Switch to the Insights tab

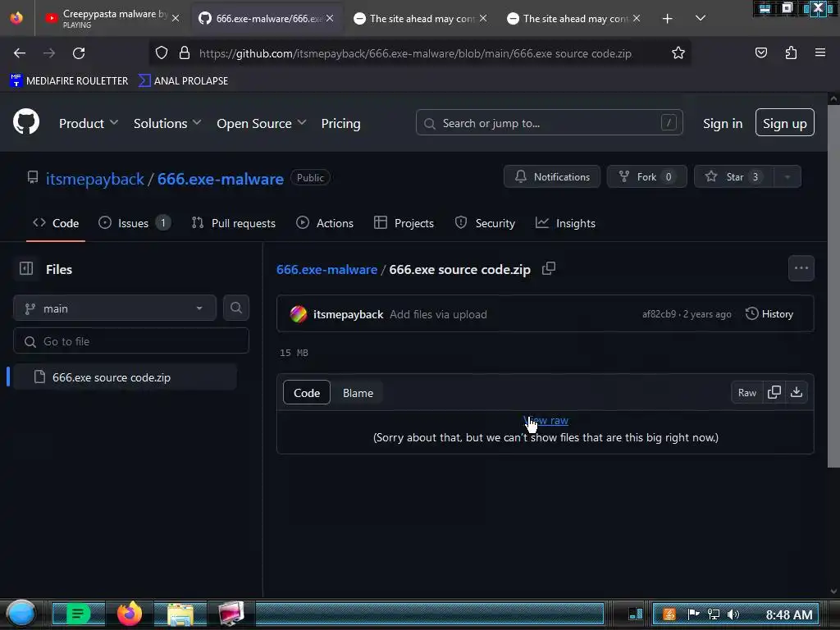(565, 223)
